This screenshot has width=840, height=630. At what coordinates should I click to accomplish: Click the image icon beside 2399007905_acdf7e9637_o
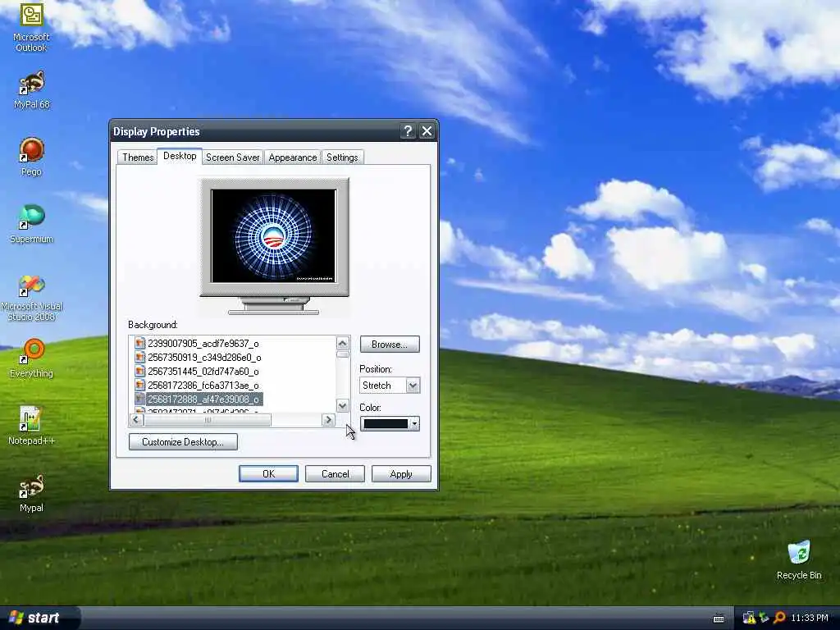[x=139, y=344]
